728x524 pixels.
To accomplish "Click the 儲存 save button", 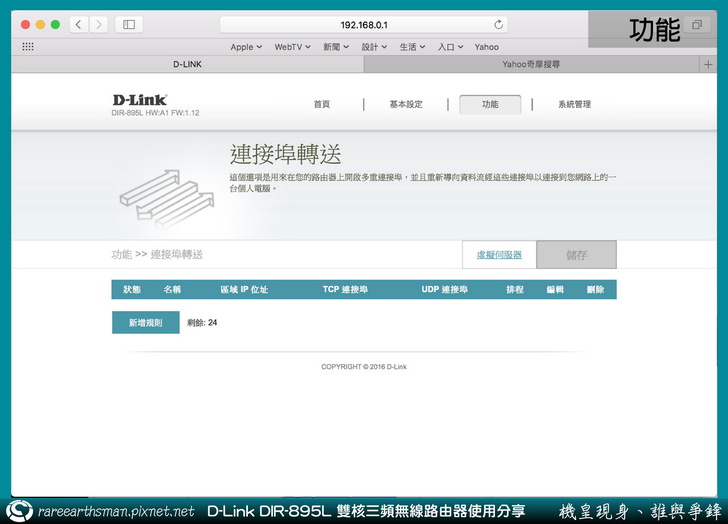I will (576, 255).
